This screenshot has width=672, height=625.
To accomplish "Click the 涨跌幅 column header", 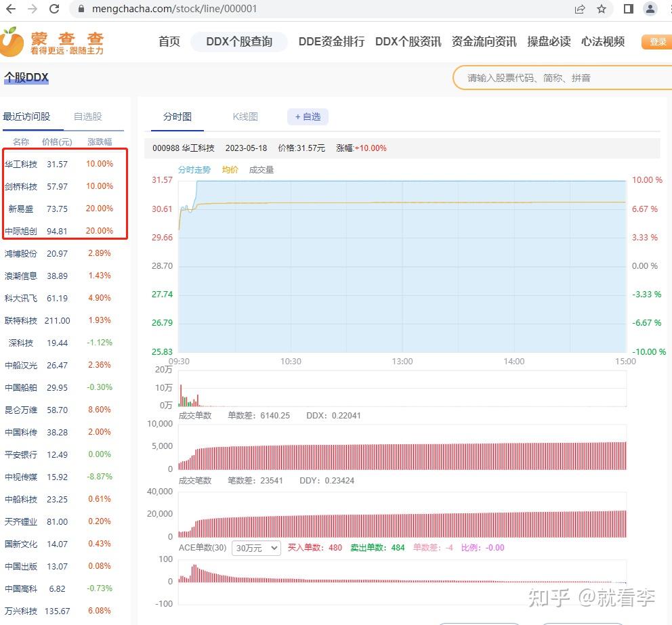I will point(100,142).
